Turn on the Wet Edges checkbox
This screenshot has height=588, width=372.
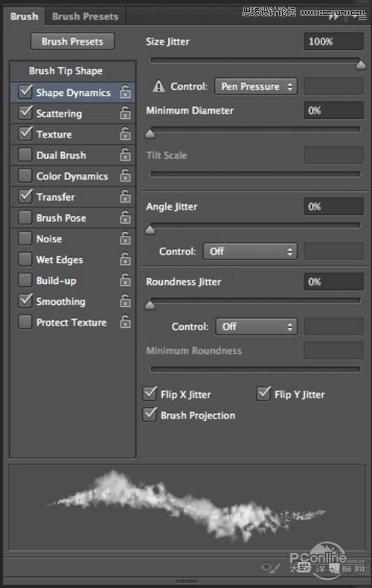(x=25, y=259)
